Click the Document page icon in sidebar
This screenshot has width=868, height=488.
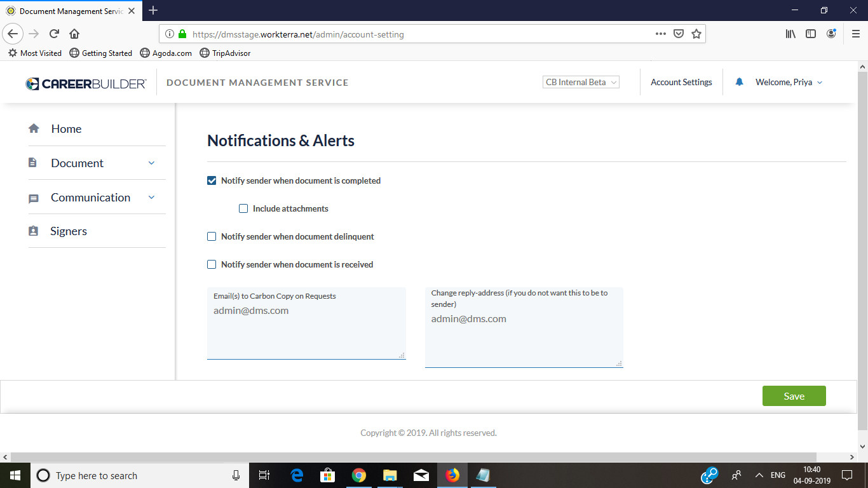34,162
